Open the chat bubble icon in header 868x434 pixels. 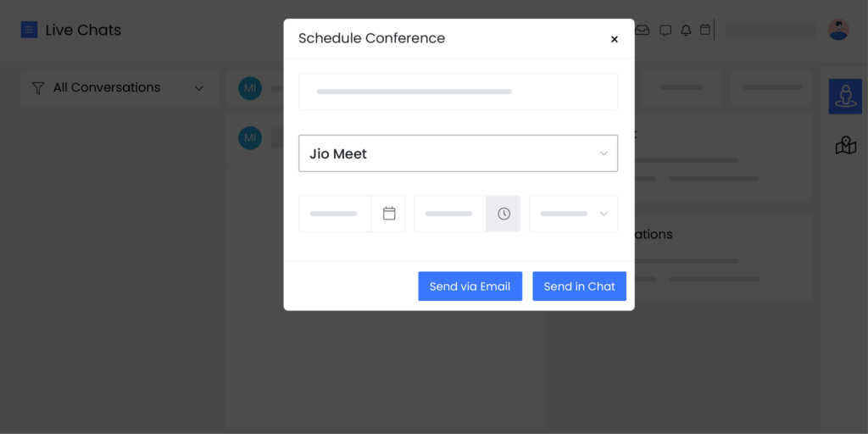click(665, 31)
